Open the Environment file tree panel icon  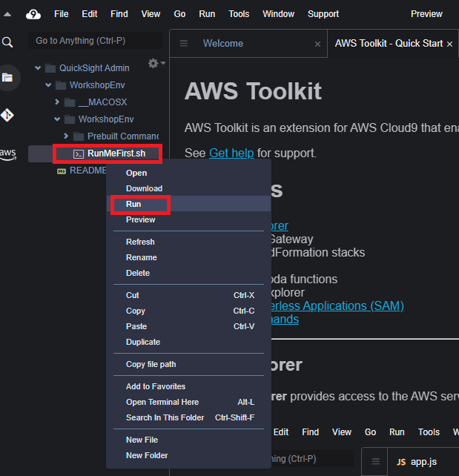(x=7, y=78)
